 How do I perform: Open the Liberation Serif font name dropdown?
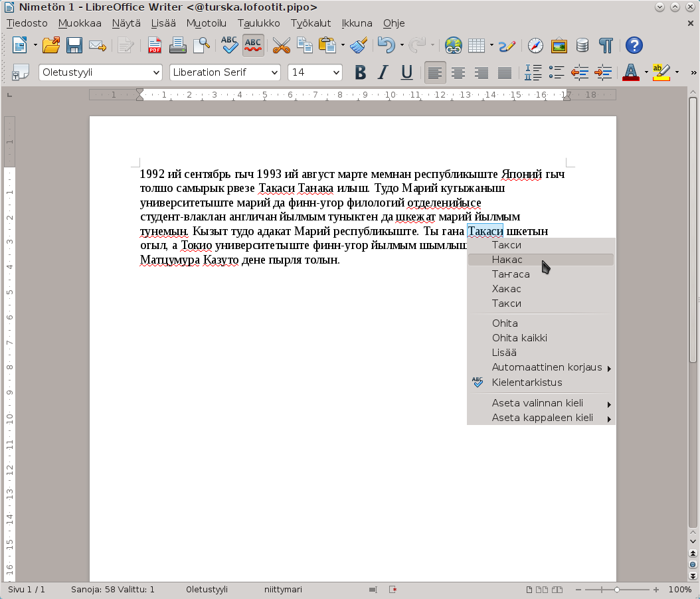[x=274, y=72]
